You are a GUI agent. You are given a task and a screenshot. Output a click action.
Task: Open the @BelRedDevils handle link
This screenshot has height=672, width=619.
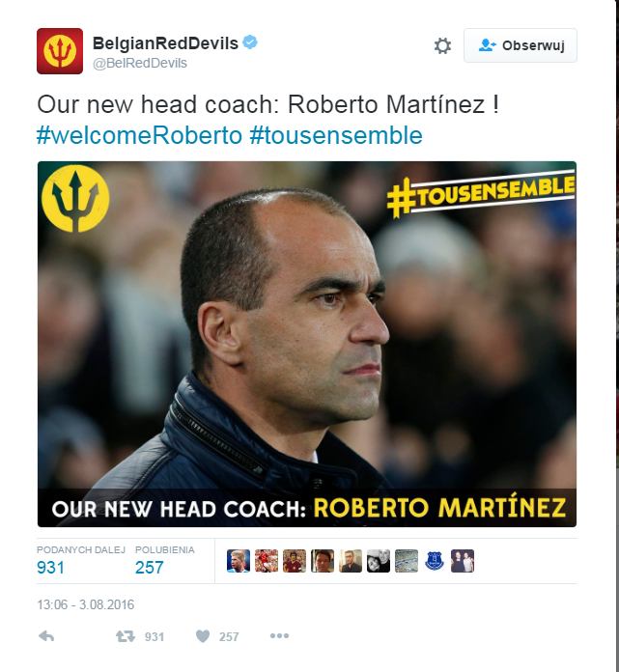click(x=140, y=63)
